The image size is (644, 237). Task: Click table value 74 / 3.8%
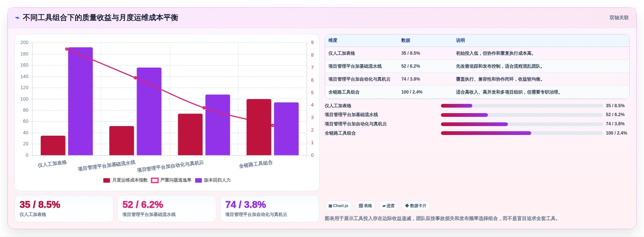coord(411,79)
